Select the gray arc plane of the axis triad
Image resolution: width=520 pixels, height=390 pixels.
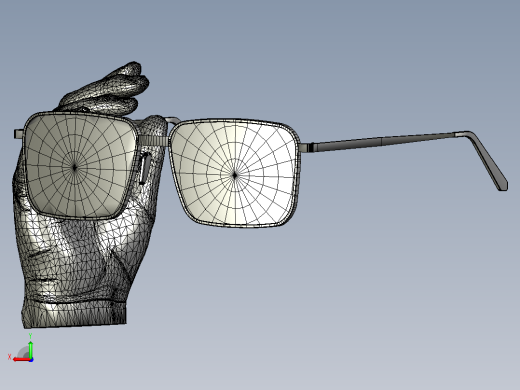(24, 352)
